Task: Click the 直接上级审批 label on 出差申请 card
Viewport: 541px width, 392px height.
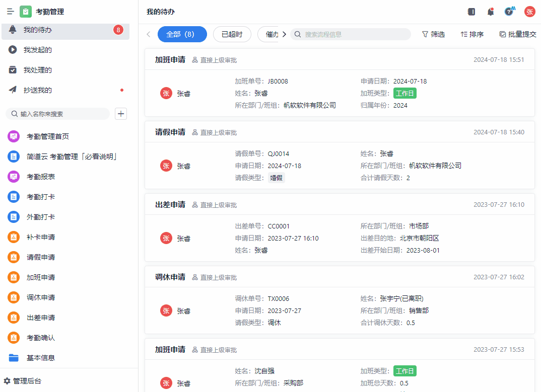Action: click(219, 205)
